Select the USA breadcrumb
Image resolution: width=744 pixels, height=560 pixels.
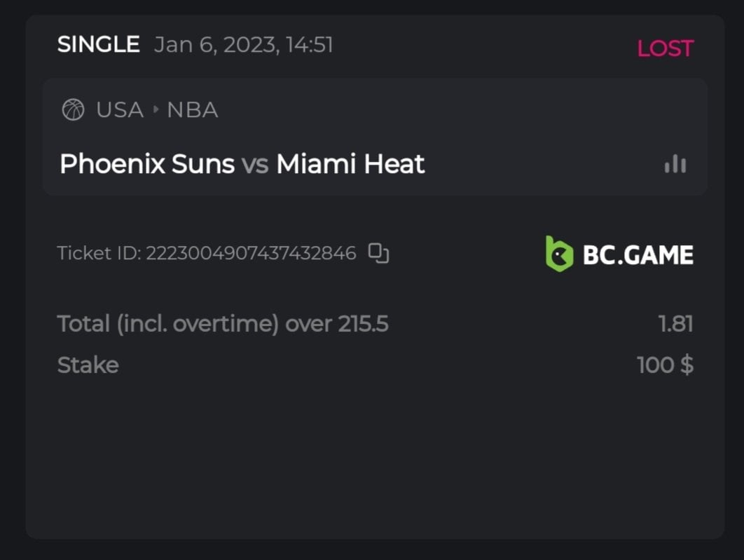pyautogui.click(x=120, y=110)
